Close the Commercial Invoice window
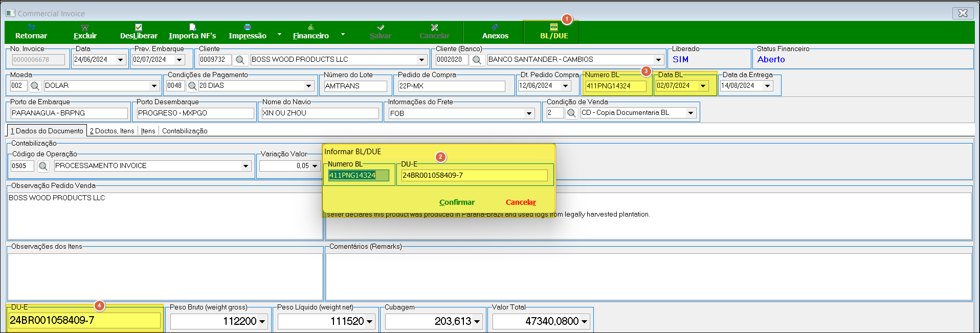980x333 pixels. (x=963, y=13)
